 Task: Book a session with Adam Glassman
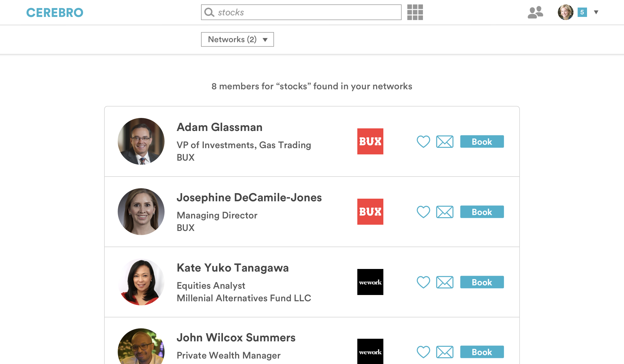(482, 142)
